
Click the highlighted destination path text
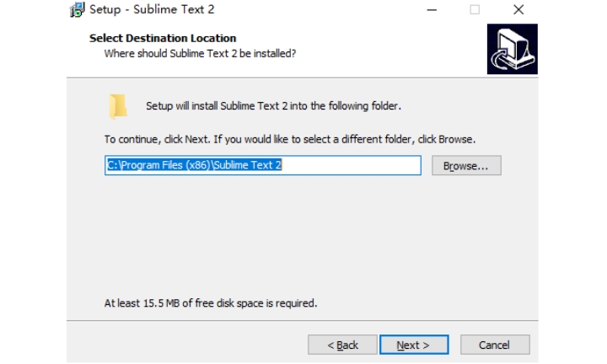194,165
